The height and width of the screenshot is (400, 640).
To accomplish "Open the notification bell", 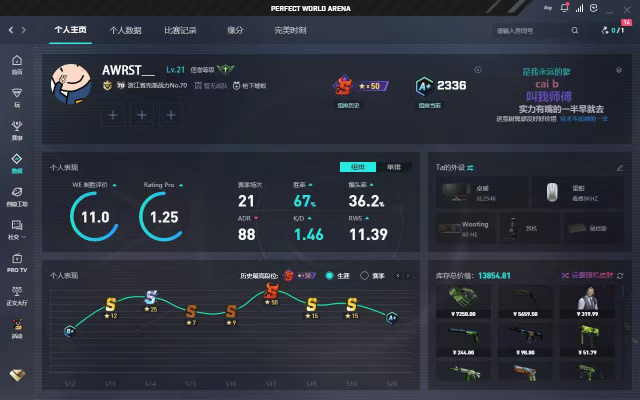I will (x=564, y=7).
